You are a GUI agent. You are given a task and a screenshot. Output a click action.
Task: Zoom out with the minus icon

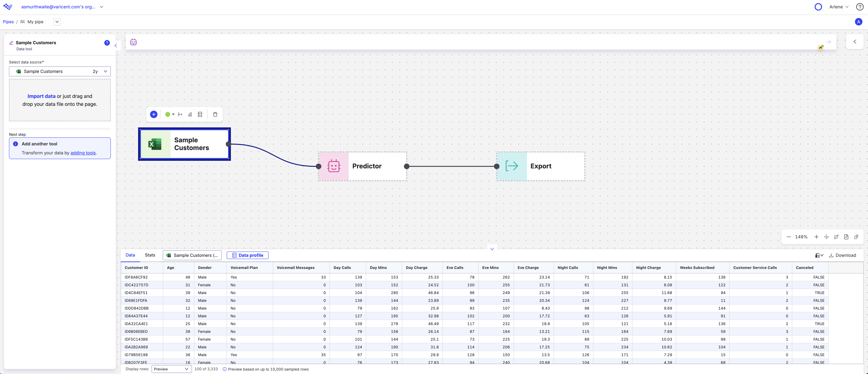tap(789, 237)
